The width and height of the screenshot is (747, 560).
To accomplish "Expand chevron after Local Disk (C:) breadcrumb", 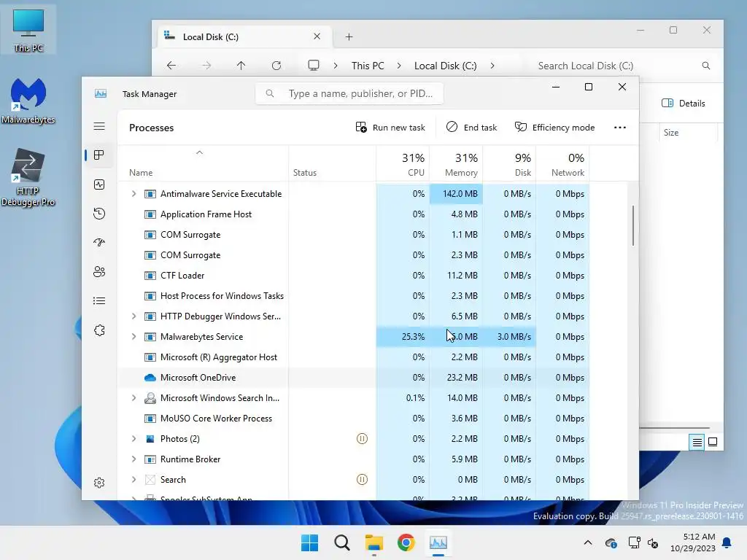I will 492,66.
